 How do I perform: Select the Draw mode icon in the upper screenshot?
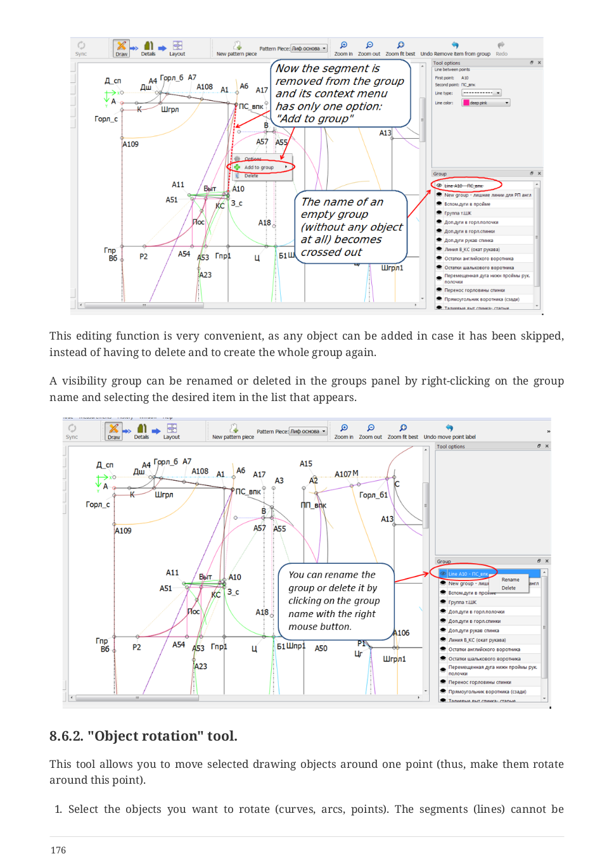(x=121, y=48)
